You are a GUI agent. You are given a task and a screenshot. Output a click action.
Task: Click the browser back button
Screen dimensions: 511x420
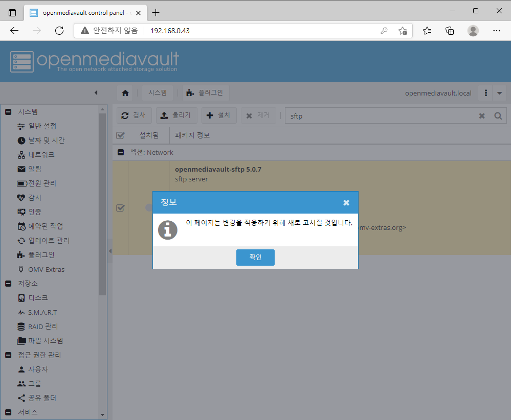(14, 31)
